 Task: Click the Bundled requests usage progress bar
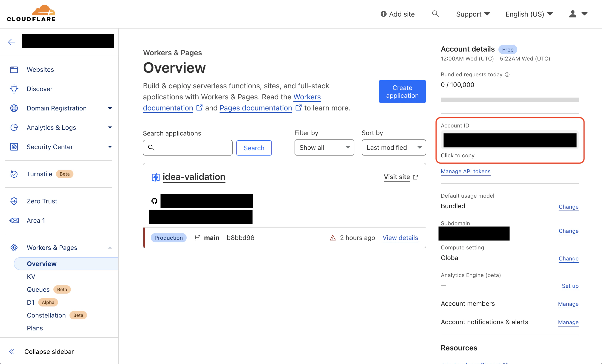click(510, 100)
